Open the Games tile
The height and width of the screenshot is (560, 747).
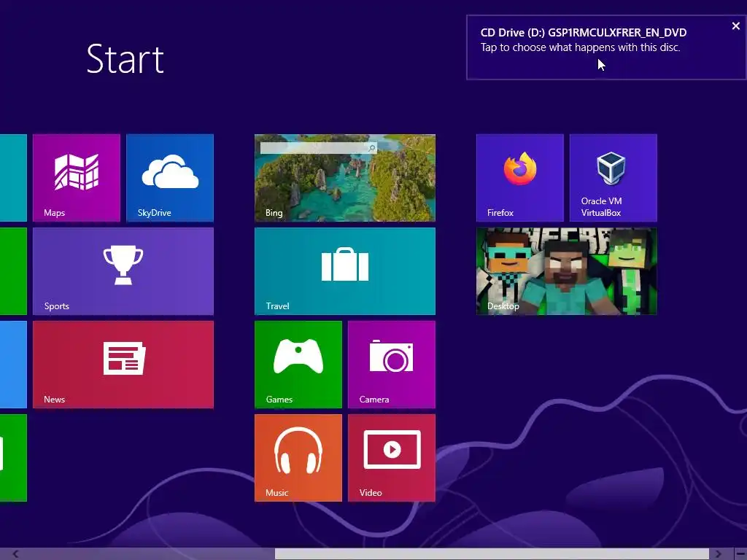298,365
